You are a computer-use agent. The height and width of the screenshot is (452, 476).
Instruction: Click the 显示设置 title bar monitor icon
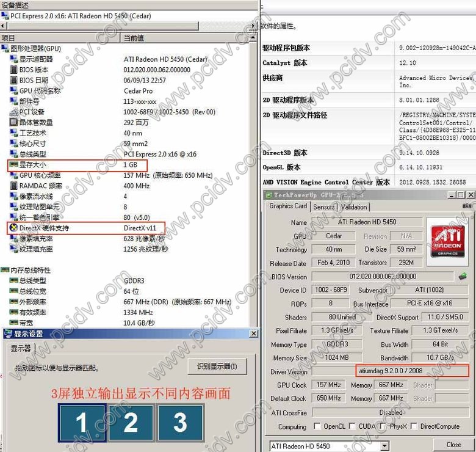pos(8,334)
